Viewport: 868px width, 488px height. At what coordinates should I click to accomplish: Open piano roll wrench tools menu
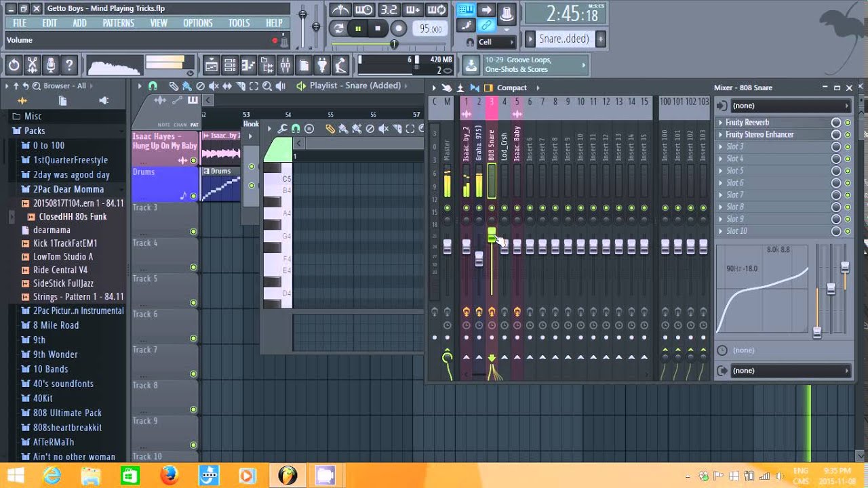[x=283, y=129]
